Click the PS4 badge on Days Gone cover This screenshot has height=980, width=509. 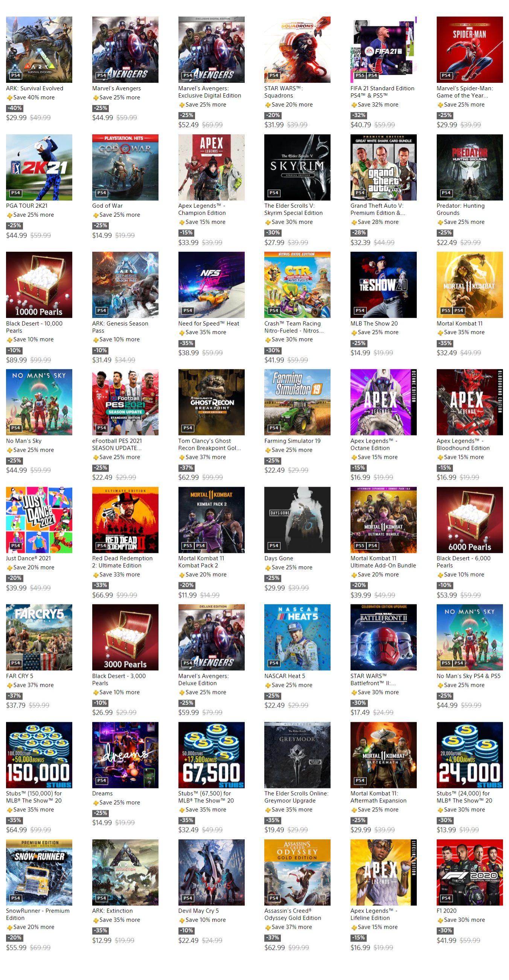pyautogui.click(x=274, y=546)
